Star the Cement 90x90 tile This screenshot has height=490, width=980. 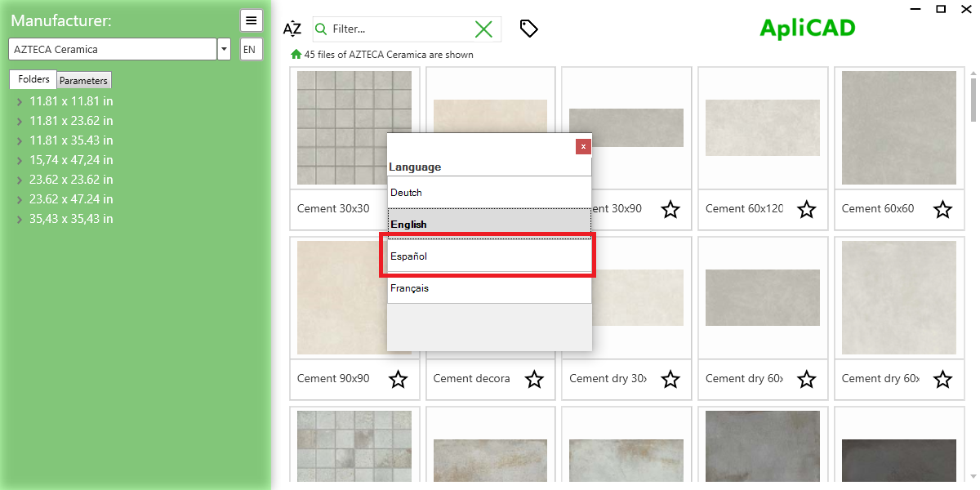pos(398,379)
